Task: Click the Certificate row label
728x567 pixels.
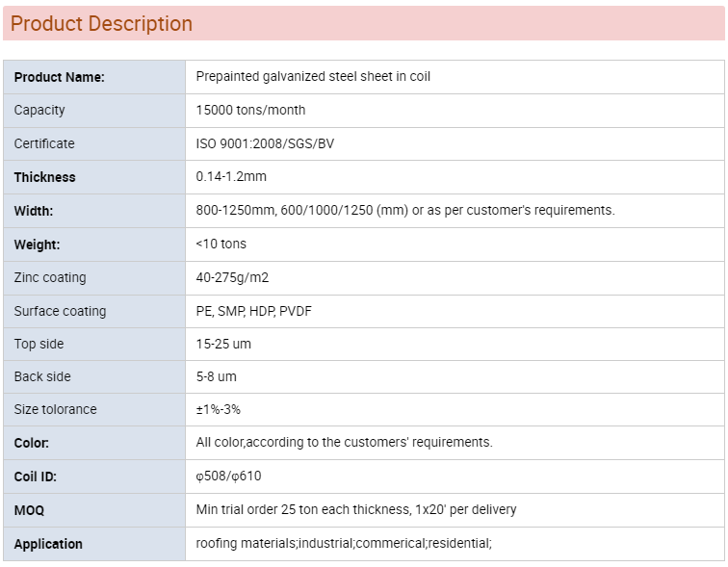Action: coord(44,143)
